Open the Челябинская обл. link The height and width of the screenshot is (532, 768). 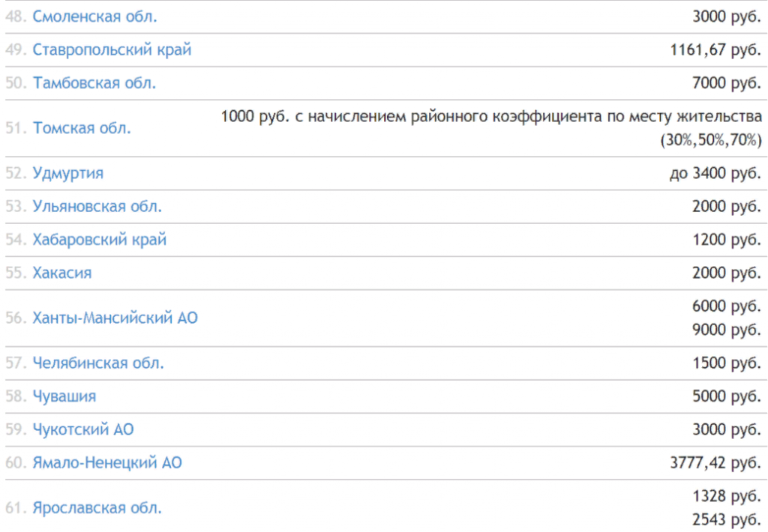click(98, 363)
